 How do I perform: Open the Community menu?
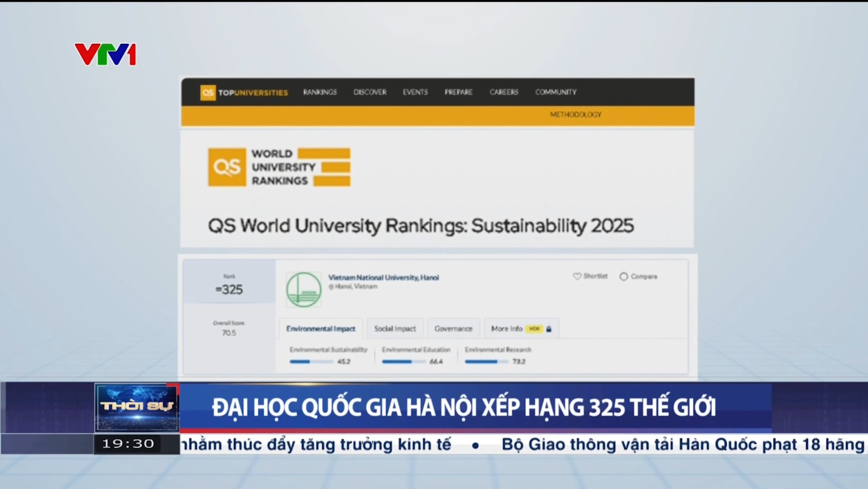tap(556, 92)
